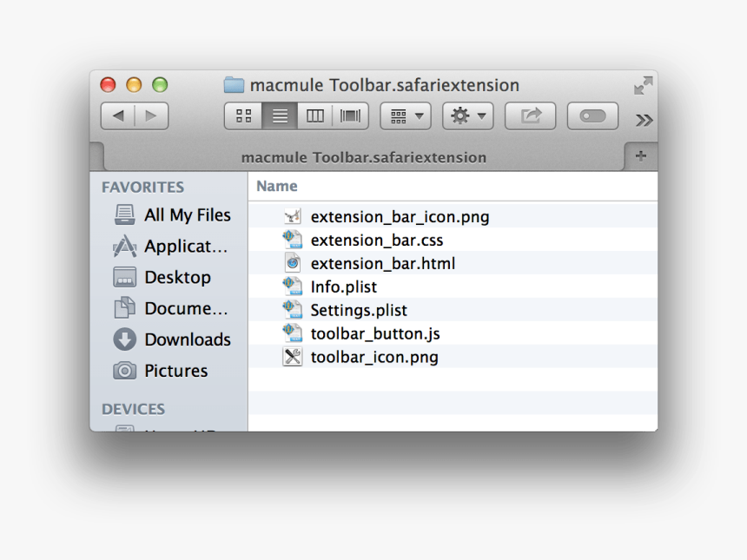Click the folder proxy icon in title bar

click(x=234, y=85)
